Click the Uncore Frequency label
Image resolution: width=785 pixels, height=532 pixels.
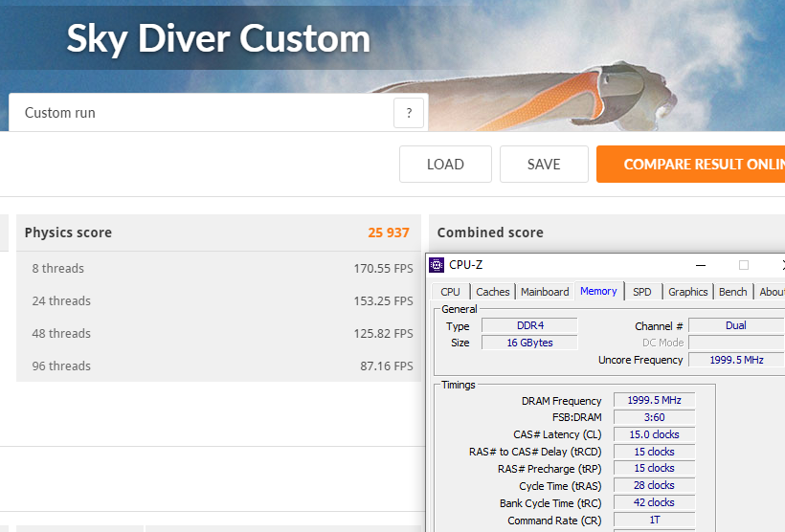click(x=640, y=361)
